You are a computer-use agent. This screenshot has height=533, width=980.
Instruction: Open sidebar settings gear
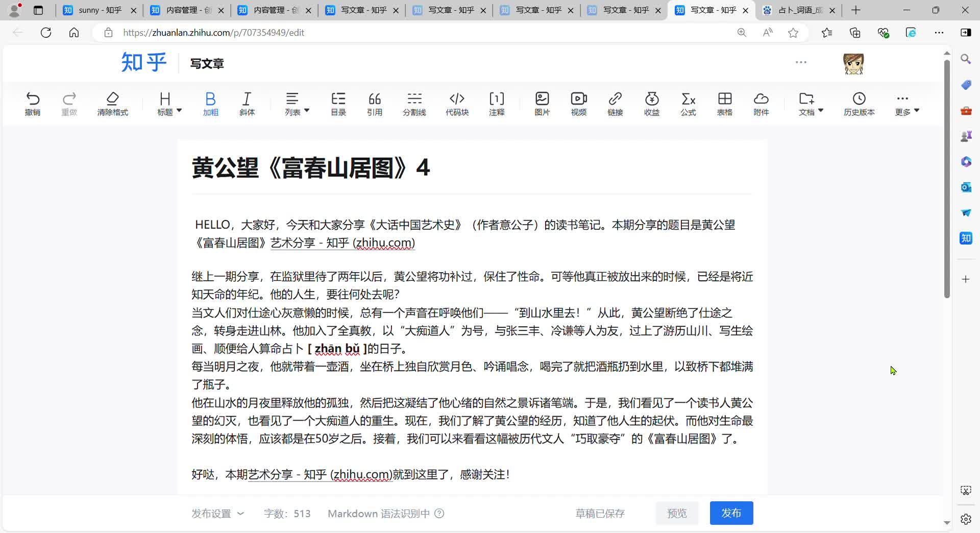click(x=966, y=519)
